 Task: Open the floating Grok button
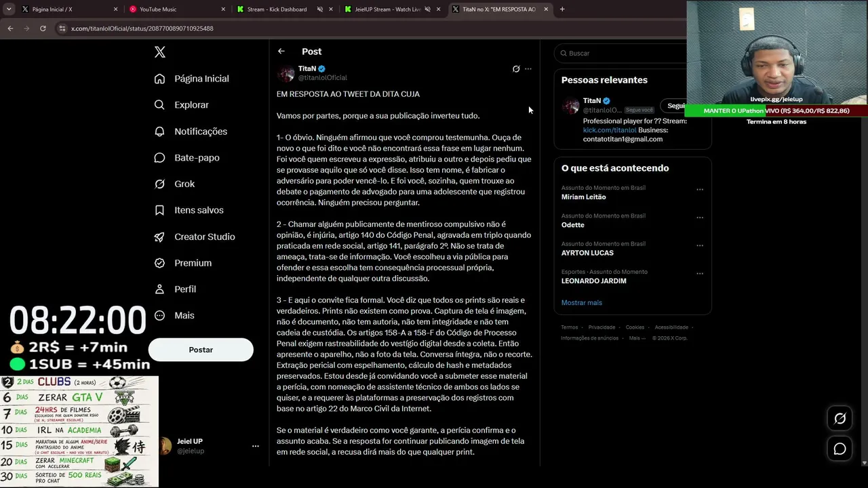pos(840,419)
